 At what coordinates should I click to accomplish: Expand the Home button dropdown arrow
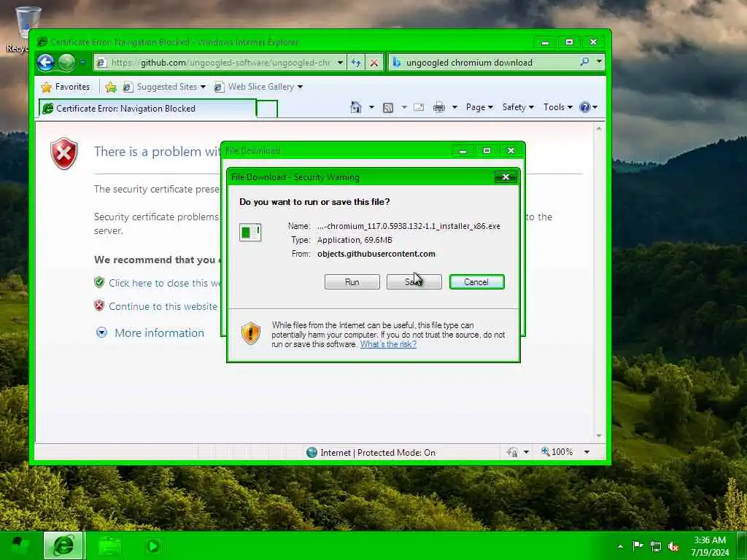pos(371,107)
